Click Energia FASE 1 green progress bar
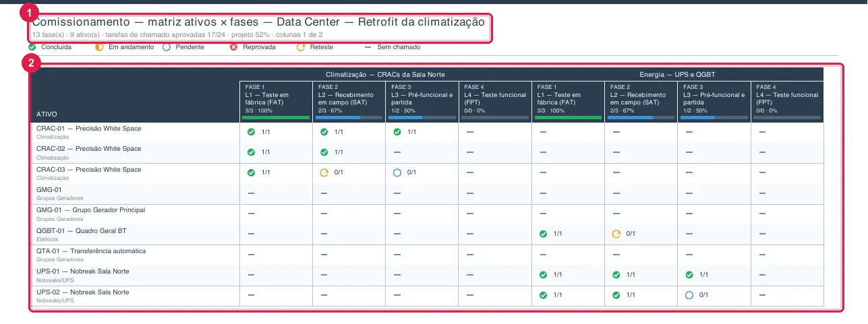This screenshot has height=324, width=868. [567, 117]
